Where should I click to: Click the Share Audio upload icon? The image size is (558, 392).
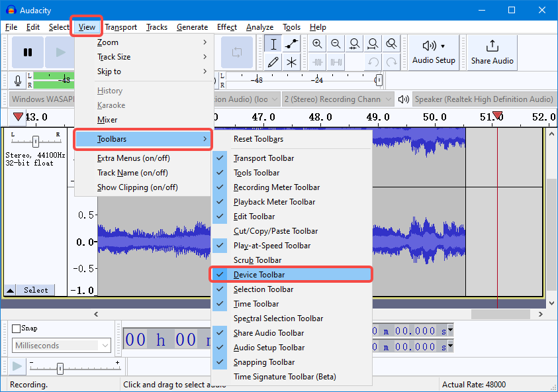coord(492,52)
